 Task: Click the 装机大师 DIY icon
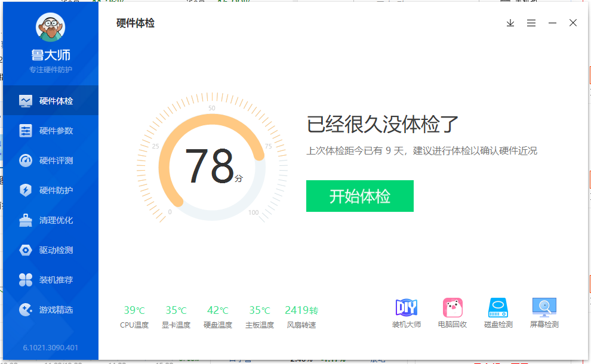(x=406, y=308)
